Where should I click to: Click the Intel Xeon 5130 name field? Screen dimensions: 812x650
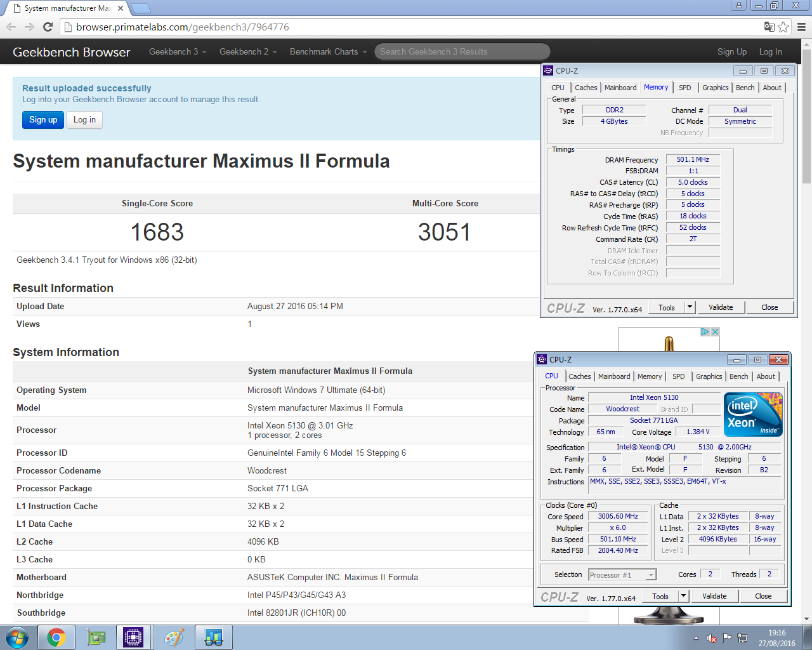[x=654, y=397]
